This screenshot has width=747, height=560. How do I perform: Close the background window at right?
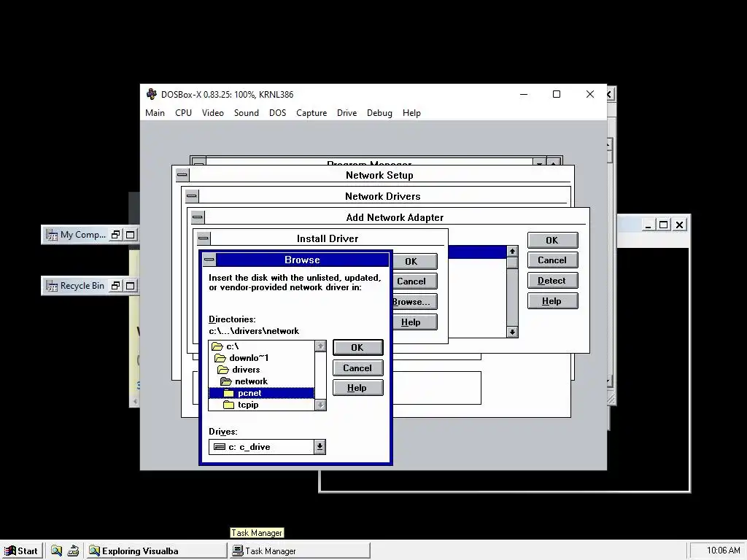coord(680,225)
